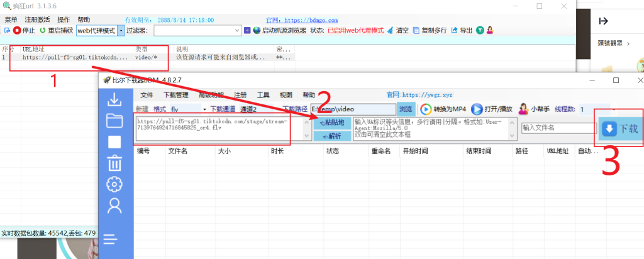Expand the 頭號觀眾 chevron on the right panel
This screenshot has width=644, height=259.
628,43
